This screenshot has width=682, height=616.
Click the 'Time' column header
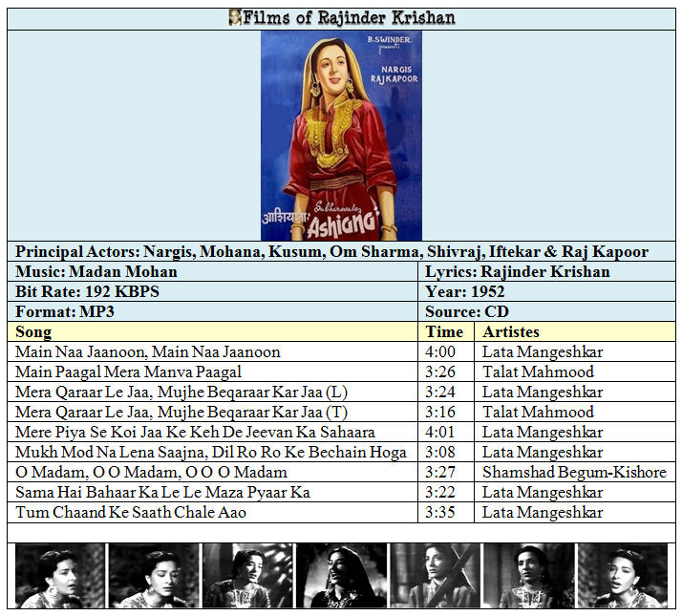(446, 331)
